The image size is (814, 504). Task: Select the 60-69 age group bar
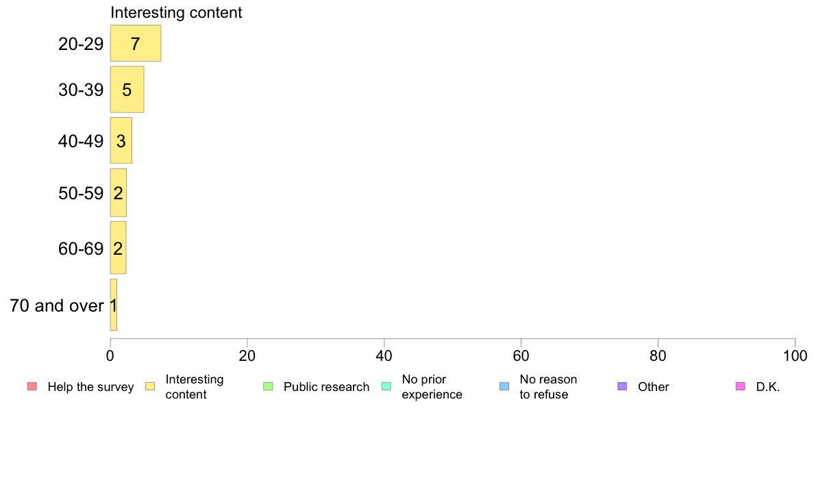pos(118,248)
